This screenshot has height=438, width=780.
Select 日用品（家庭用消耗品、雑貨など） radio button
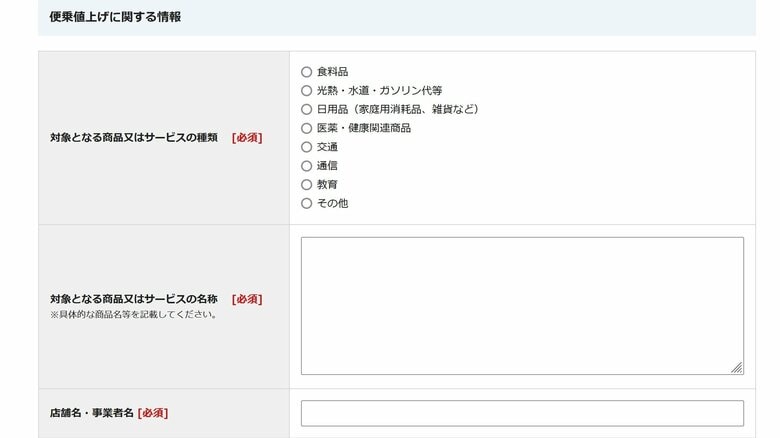point(306,110)
